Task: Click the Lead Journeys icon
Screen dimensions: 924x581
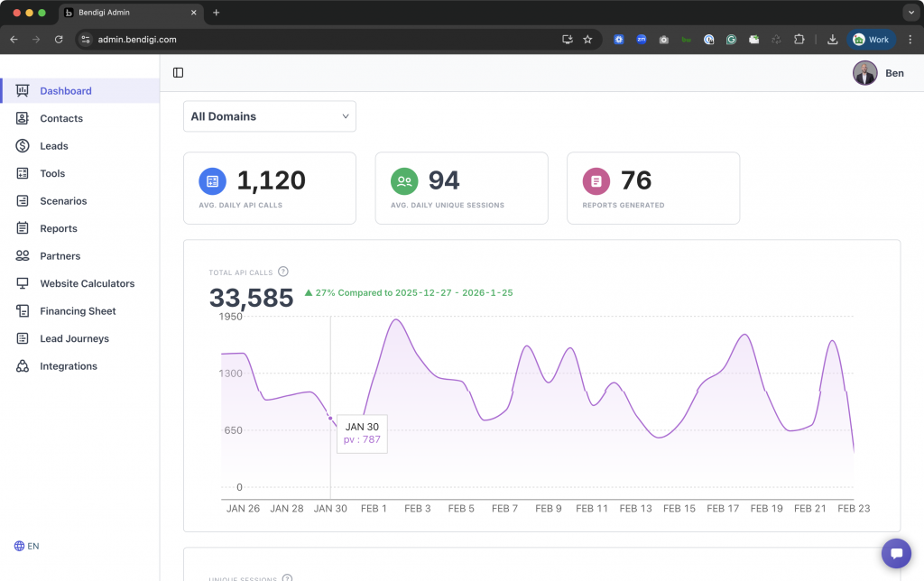Action: click(x=23, y=338)
